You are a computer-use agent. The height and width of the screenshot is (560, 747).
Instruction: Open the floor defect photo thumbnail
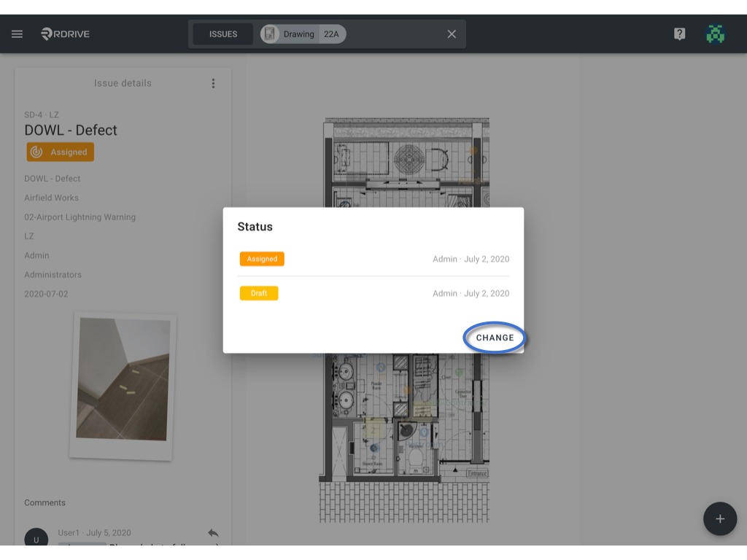click(123, 386)
